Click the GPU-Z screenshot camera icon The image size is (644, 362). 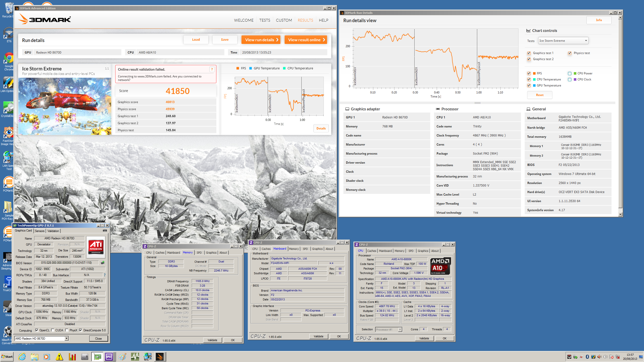click(105, 231)
